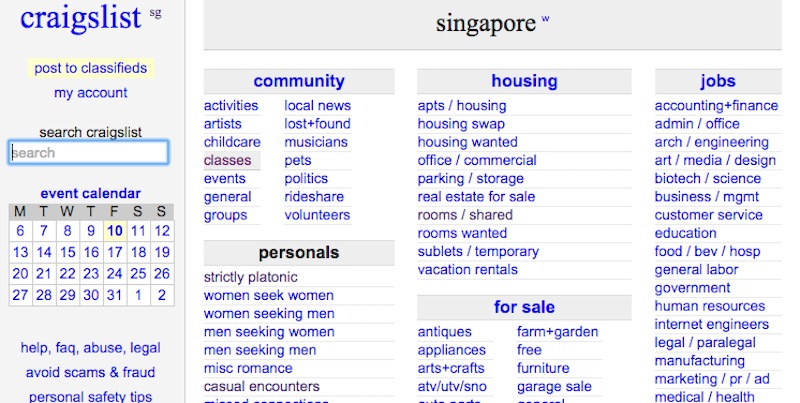Browse the classes community category
The image size is (800, 403).
point(227,160)
